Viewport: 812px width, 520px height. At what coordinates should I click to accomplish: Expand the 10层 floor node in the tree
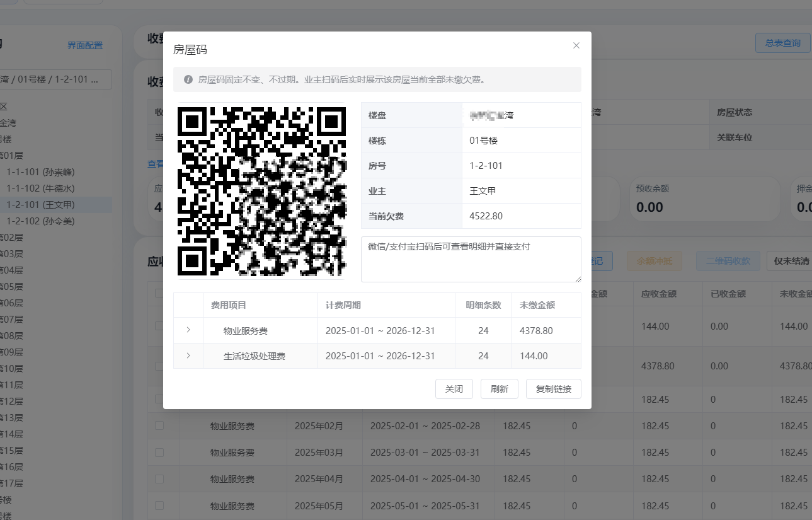pyautogui.click(x=11, y=369)
